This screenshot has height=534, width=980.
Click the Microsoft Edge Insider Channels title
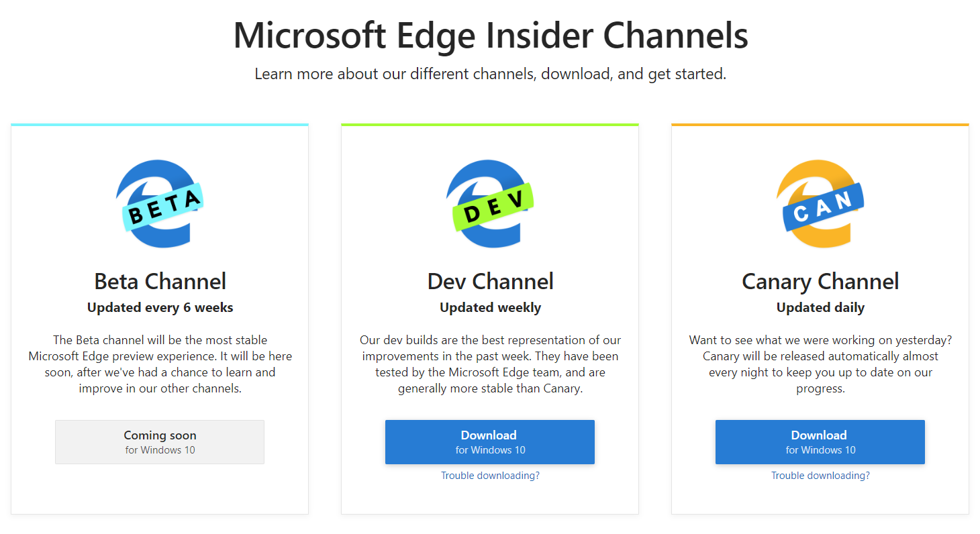tap(490, 36)
